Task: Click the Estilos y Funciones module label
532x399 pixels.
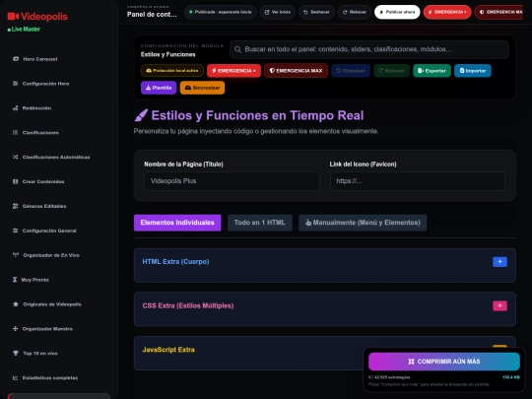Action: pyautogui.click(x=167, y=54)
